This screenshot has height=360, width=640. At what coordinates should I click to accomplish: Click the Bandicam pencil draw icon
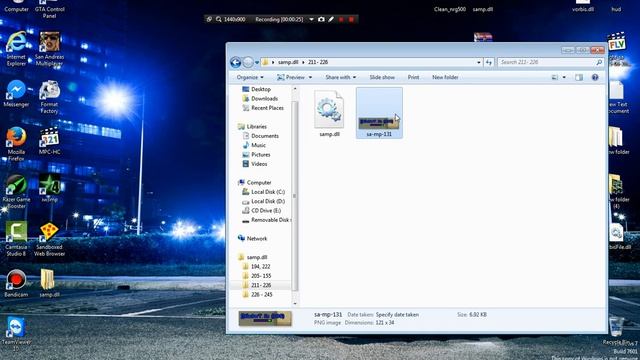tap(331, 19)
